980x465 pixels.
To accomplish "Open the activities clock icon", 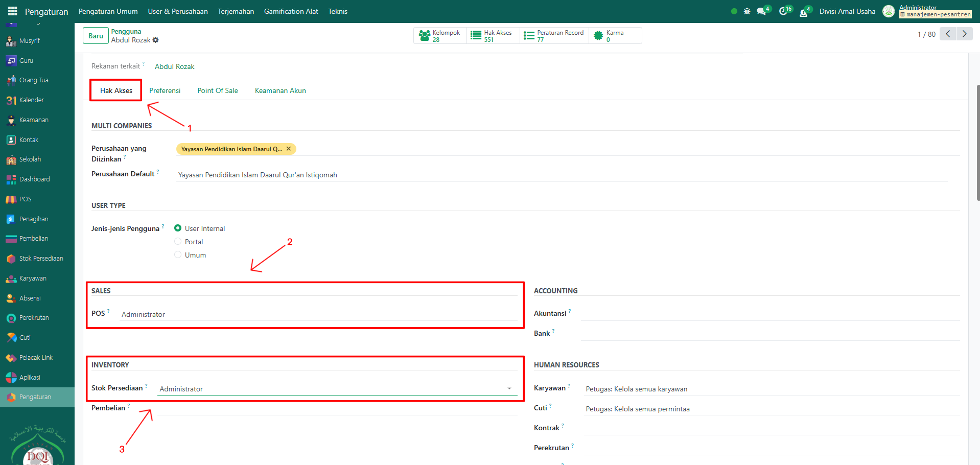I will pyautogui.click(x=783, y=11).
